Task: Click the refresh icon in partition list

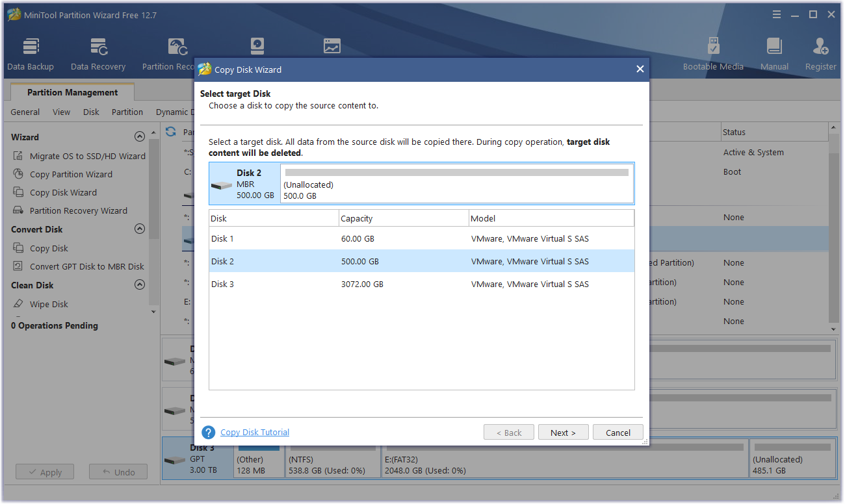Action: pos(171,131)
